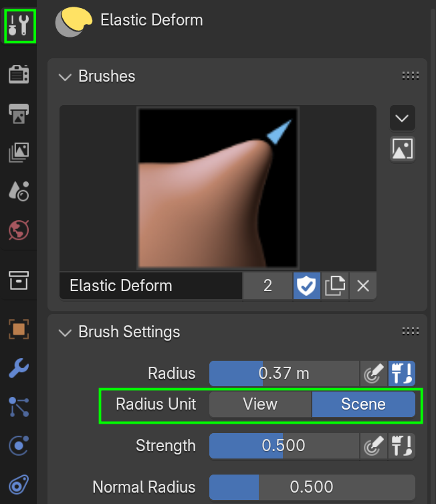The image size is (436, 504).
Task: Toggle custom brush icon preview button
Action: 403,149
